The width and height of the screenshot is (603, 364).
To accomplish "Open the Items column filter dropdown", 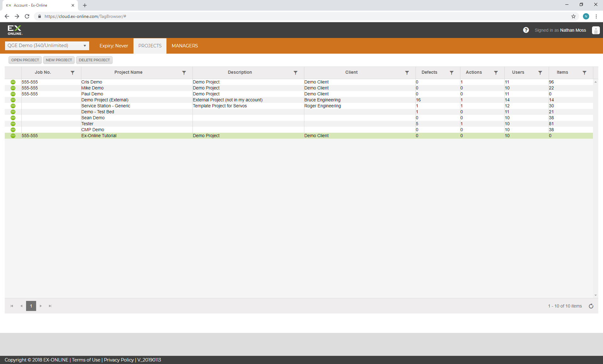I will click(584, 72).
